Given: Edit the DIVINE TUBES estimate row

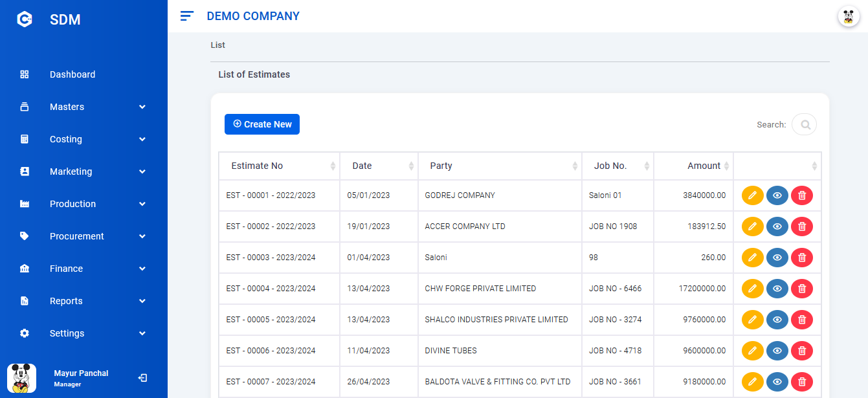Looking at the screenshot, I should 752,351.
